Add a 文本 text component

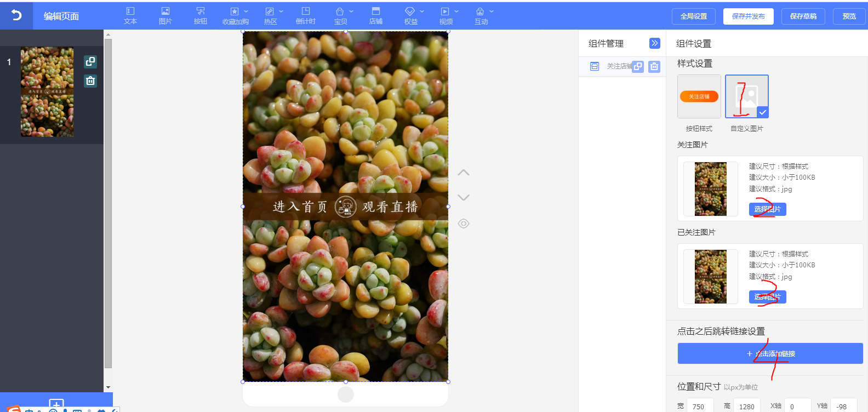click(130, 16)
